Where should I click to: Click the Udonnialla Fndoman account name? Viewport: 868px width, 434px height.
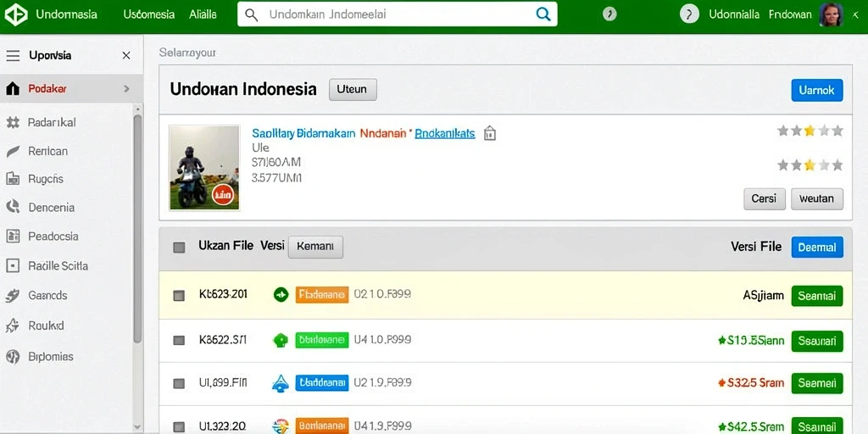760,14
